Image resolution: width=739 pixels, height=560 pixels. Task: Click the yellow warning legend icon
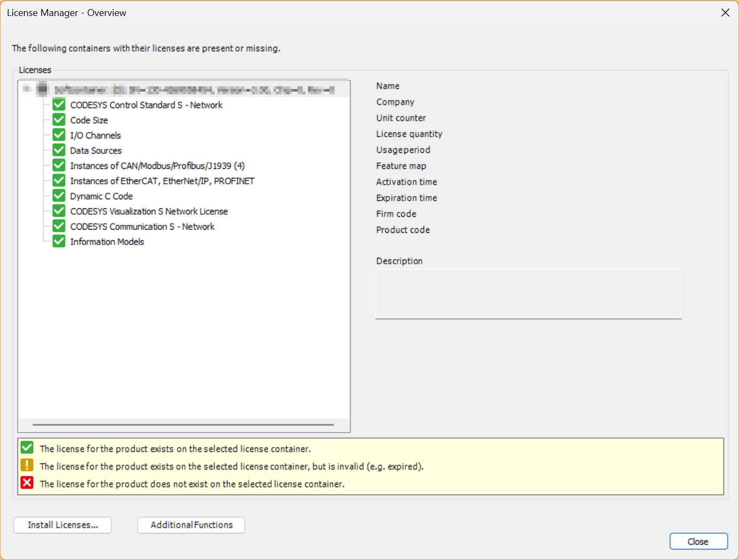pyautogui.click(x=27, y=465)
